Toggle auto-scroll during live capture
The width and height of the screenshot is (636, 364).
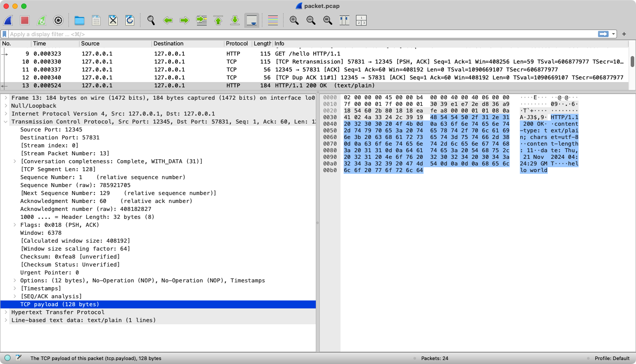(252, 20)
